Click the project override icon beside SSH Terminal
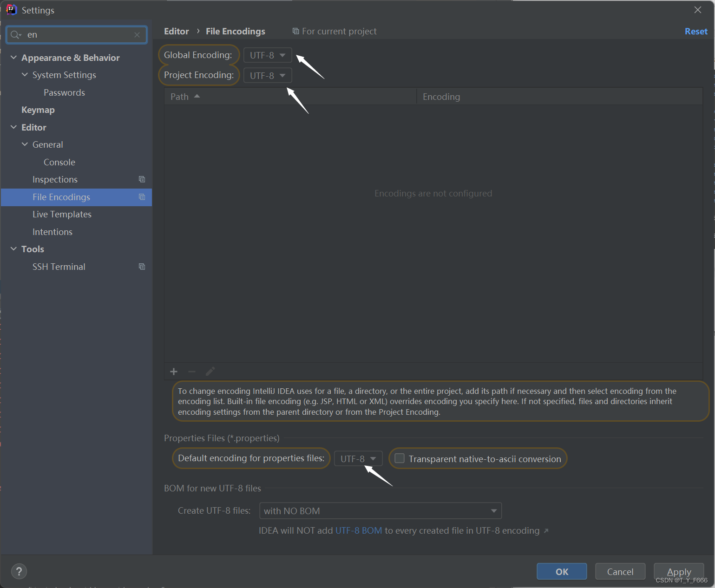Image resolution: width=715 pixels, height=588 pixels. [142, 266]
